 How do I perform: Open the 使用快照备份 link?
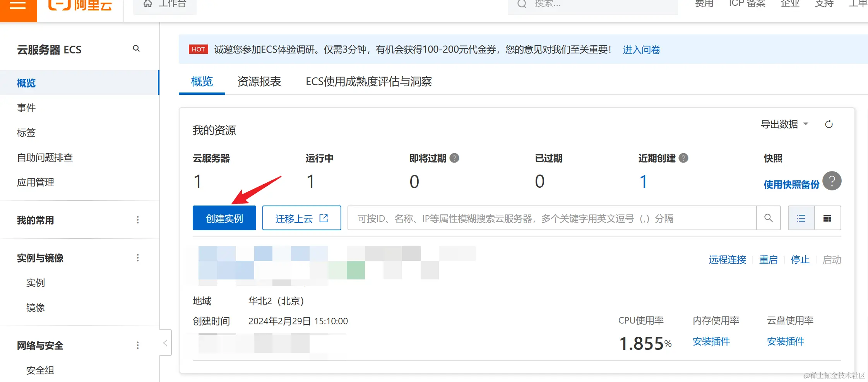click(791, 185)
